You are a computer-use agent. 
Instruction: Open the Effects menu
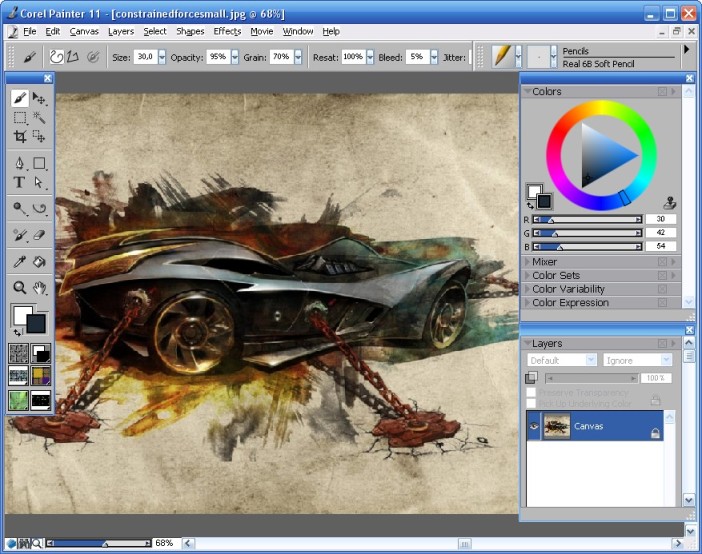(x=227, y=31)
